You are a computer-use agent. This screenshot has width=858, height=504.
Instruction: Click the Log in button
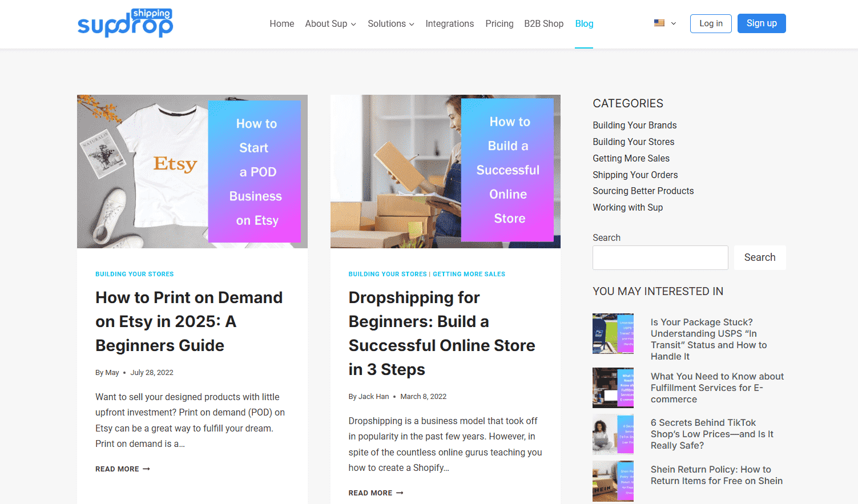point(710,23)
